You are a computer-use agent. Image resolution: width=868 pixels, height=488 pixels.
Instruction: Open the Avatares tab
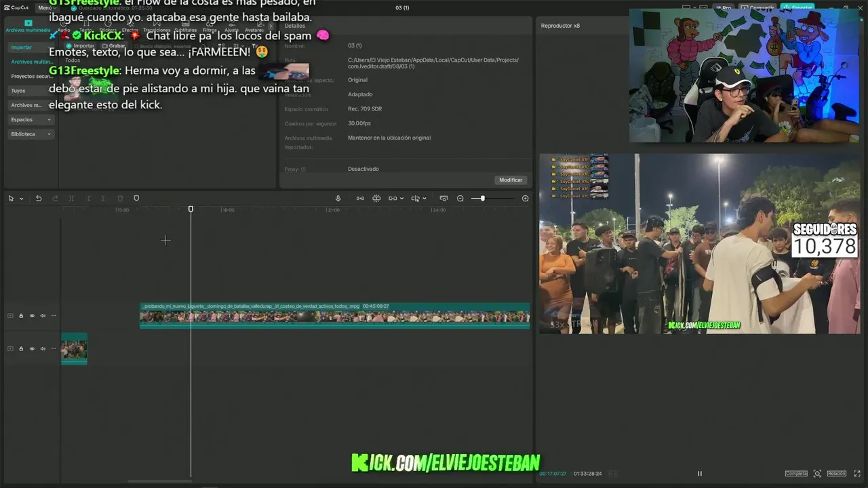pos(254,26)
